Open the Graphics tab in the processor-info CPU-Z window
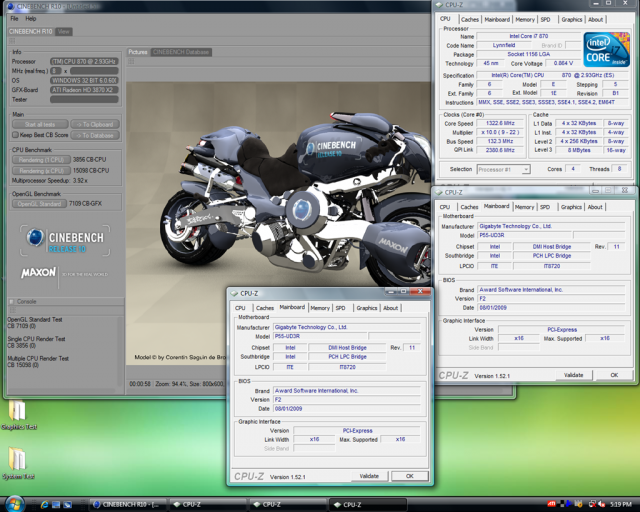The height and width of the screenshot is (512, 640). 571,20
